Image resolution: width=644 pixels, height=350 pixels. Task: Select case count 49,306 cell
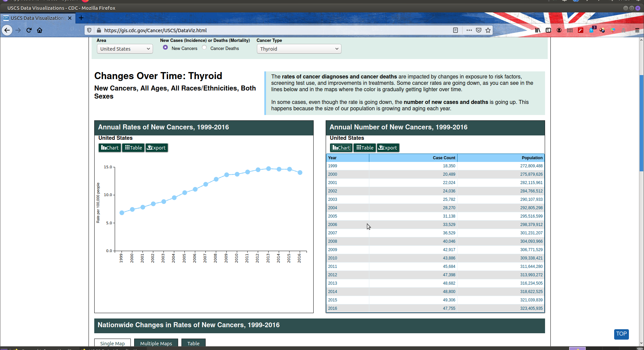pyautogui.click(x=413, y=300)
